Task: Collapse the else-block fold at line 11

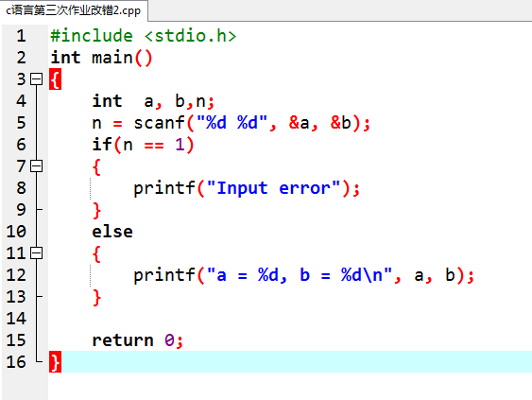Action: [36, 253]
